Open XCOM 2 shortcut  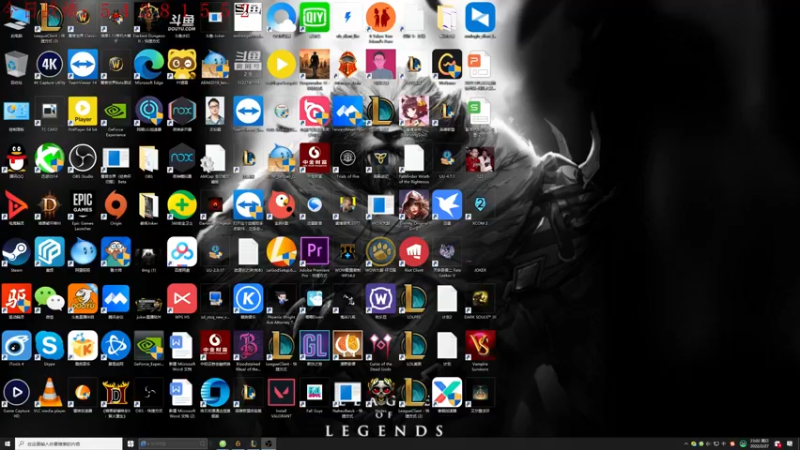click(480, 205)
